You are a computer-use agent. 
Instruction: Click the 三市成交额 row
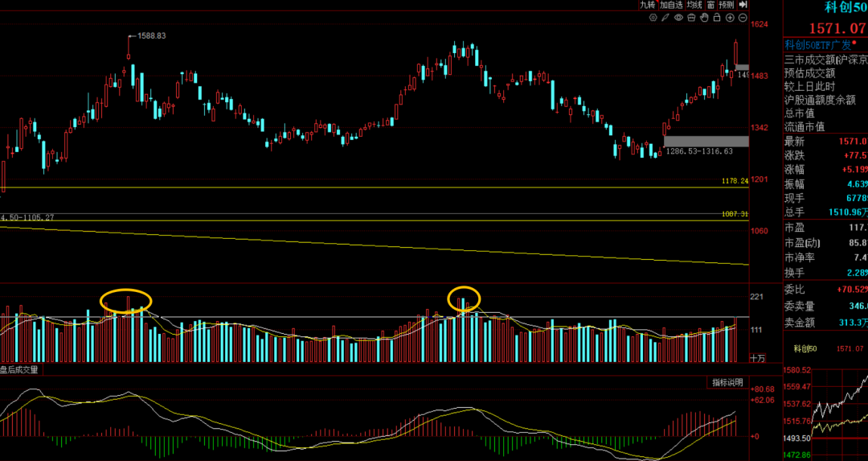pyautogui.click(x=825, y=60)
